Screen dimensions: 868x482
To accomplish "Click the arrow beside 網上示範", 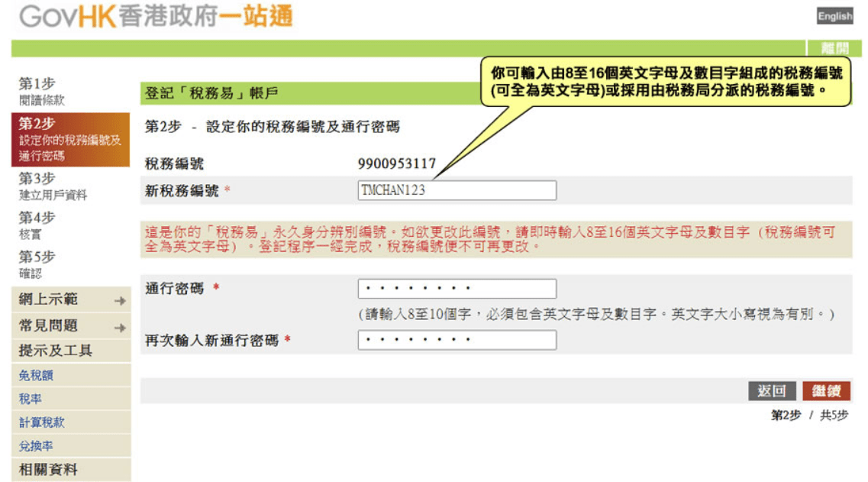I will pyautogui.click(x=120, y=301).
